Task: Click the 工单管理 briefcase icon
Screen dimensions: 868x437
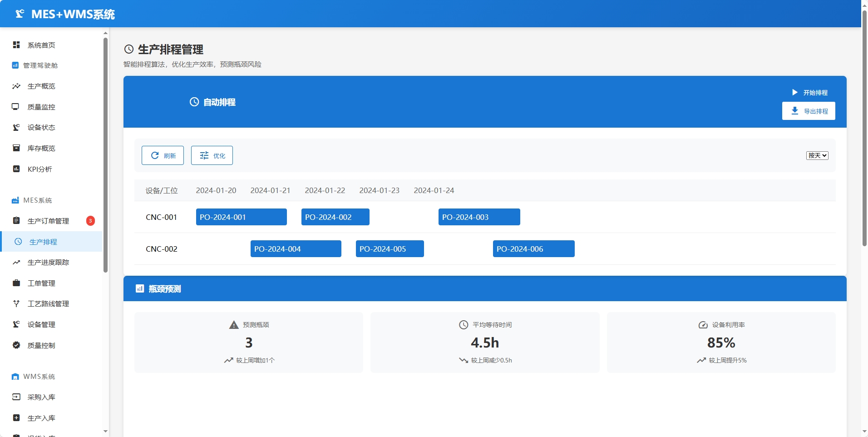Action: pyautogui.click(x=16, y=283)
